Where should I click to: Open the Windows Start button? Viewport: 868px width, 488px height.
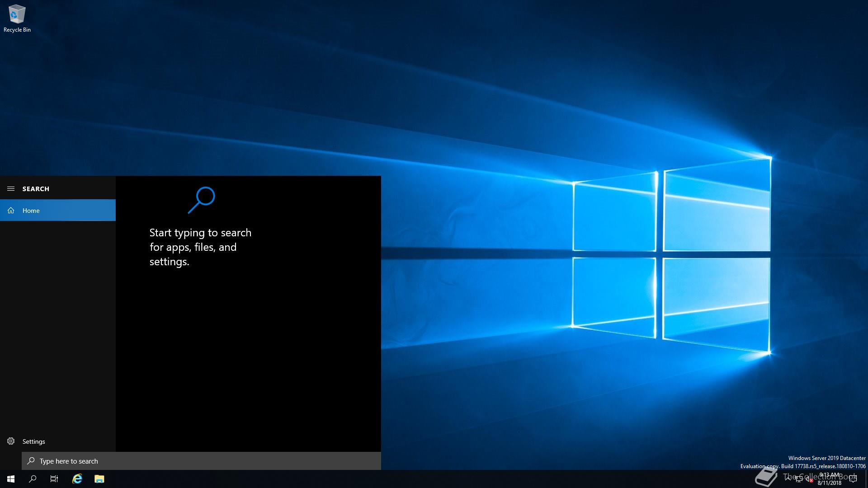[11, 479]
